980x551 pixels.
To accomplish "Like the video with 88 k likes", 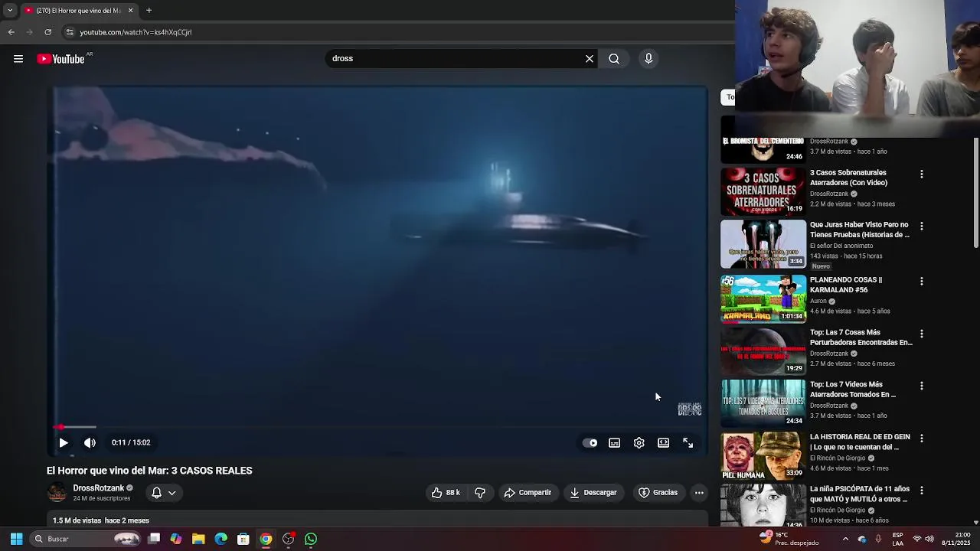I will pos(446,493).
